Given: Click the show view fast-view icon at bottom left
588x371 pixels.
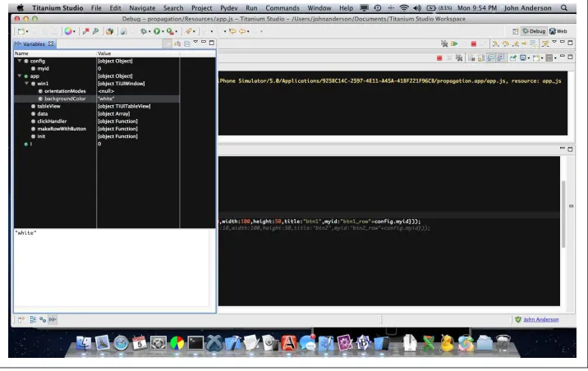Looking at the screenshot, I should click(21, 319).
